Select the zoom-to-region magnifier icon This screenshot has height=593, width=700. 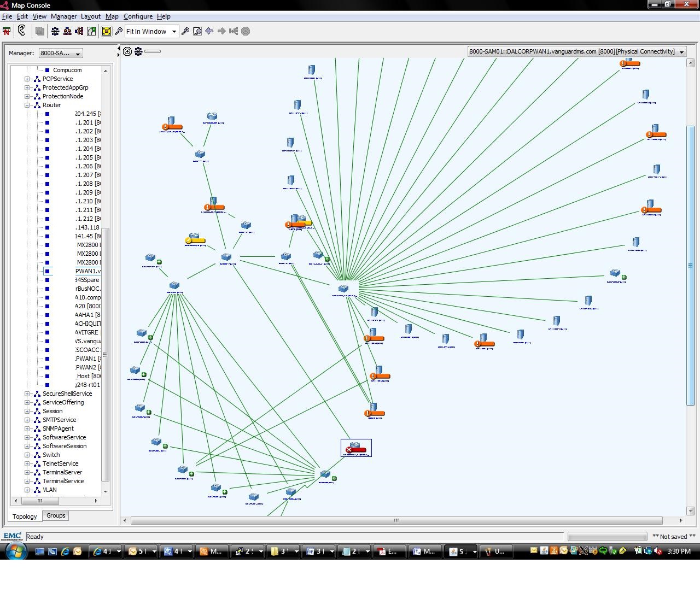coord(197,31)
